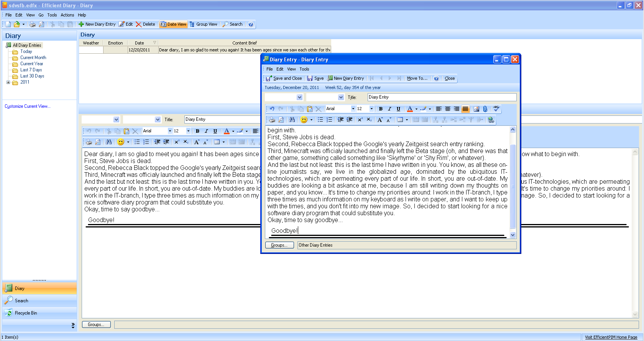Screen dimensions: 644x341
Task: Click New file icon in main toolbar
Action: pyautogui.click(x=8, y=24)
